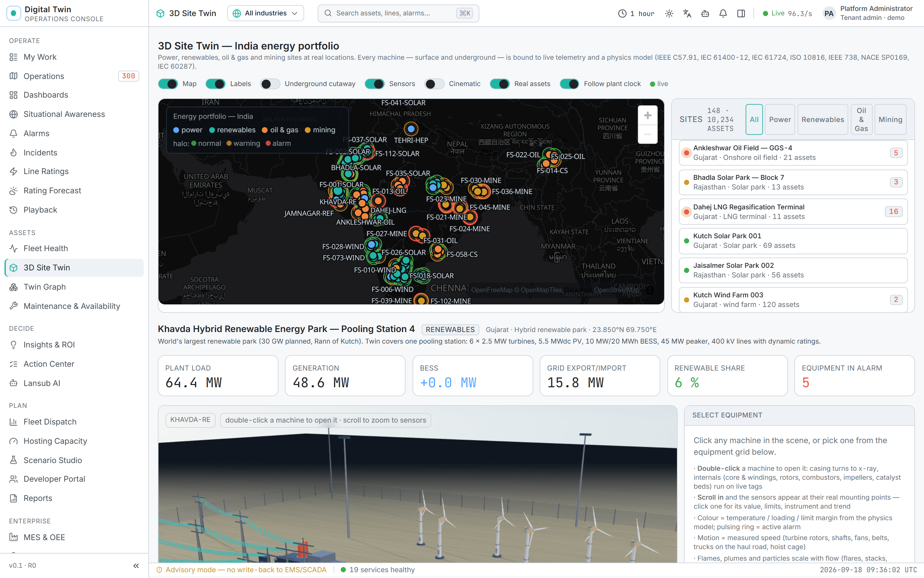Screen dimensions: 924x578
Task: Click the Advisory mode status message
Action: click(x=242, y=570)
